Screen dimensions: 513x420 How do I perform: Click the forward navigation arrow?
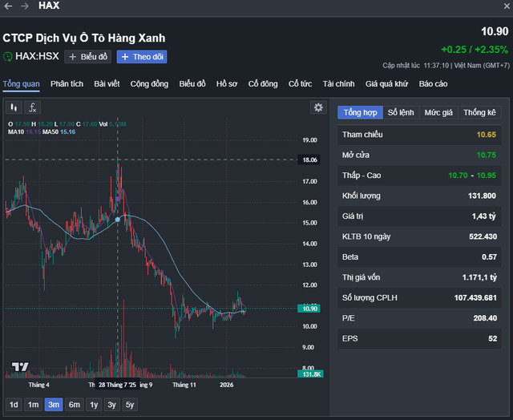tap(24, 6)
